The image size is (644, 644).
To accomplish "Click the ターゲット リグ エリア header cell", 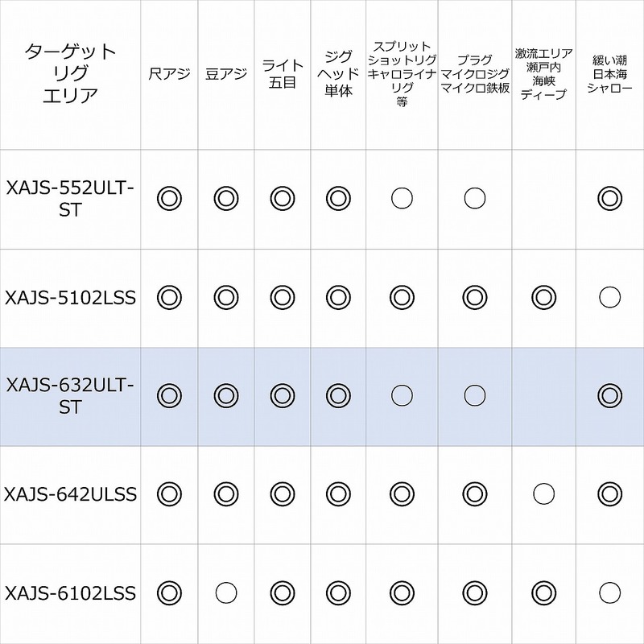I will point(70,72).
